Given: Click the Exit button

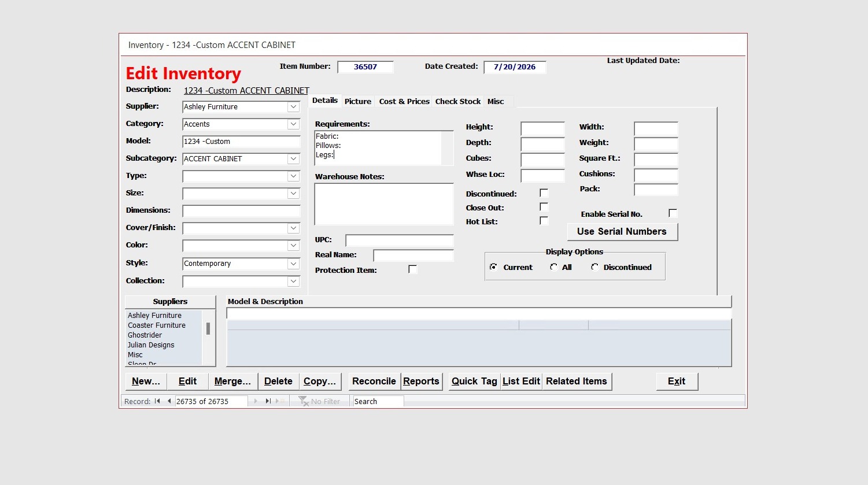Looking at the screenshot, I should tap(677, 382).
